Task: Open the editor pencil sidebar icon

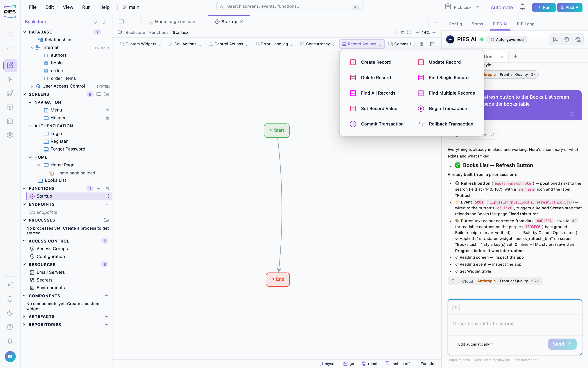Action: (x=10, y=65)
